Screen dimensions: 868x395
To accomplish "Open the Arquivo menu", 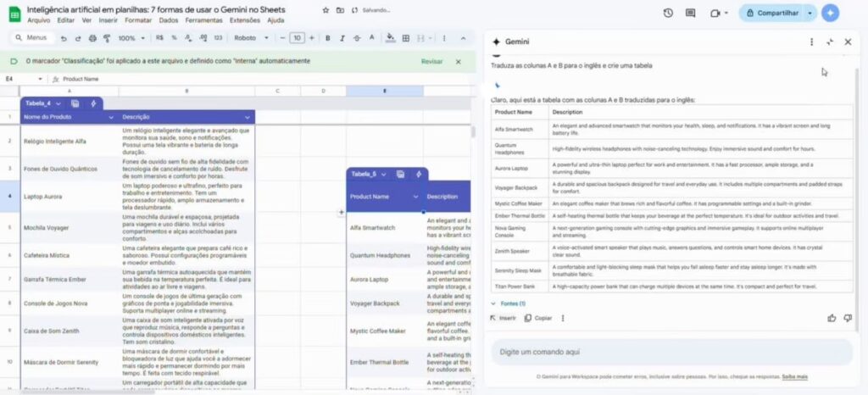I will (x=38, y=20).
